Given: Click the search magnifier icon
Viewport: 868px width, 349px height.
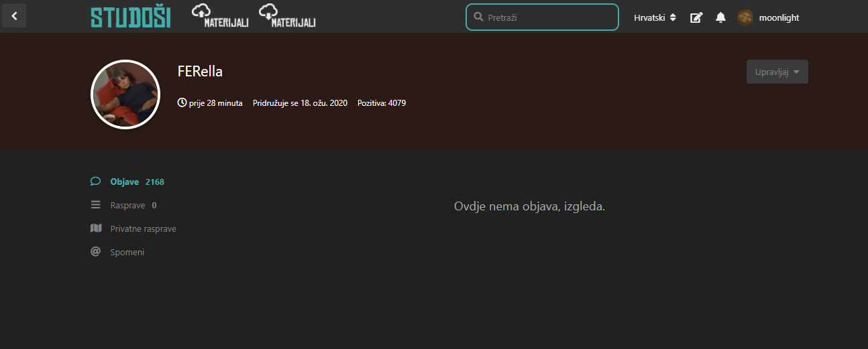Looking at the screenshot, I should click(478, 17).
